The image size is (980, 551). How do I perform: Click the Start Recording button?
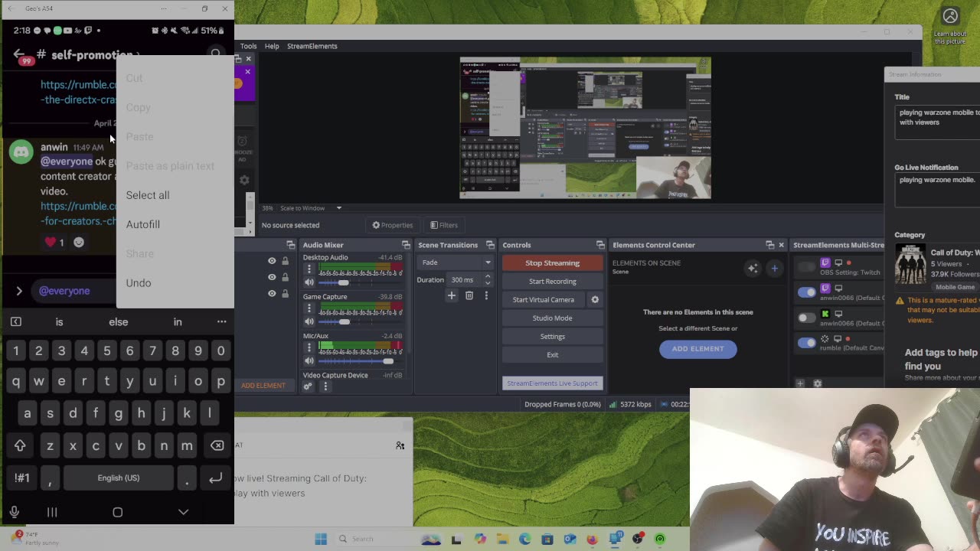coord(552,281)
